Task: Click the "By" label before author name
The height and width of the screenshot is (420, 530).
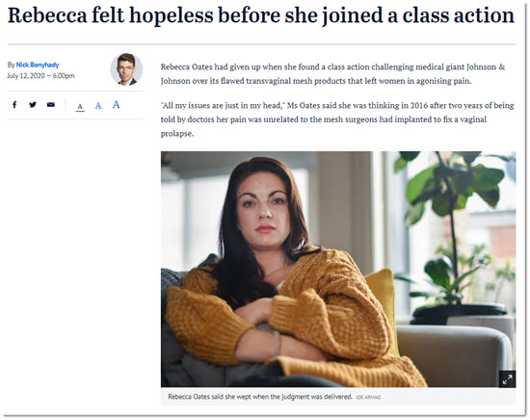Action: click(12, 65)
